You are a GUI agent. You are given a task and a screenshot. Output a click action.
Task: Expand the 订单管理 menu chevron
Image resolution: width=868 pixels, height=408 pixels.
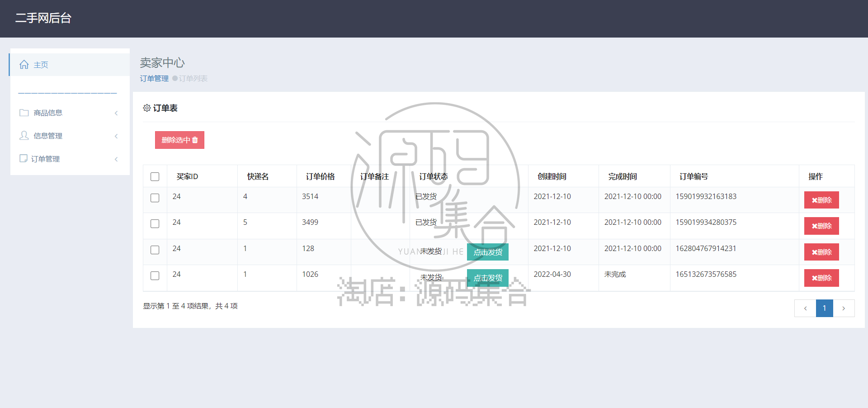[116, 159]
